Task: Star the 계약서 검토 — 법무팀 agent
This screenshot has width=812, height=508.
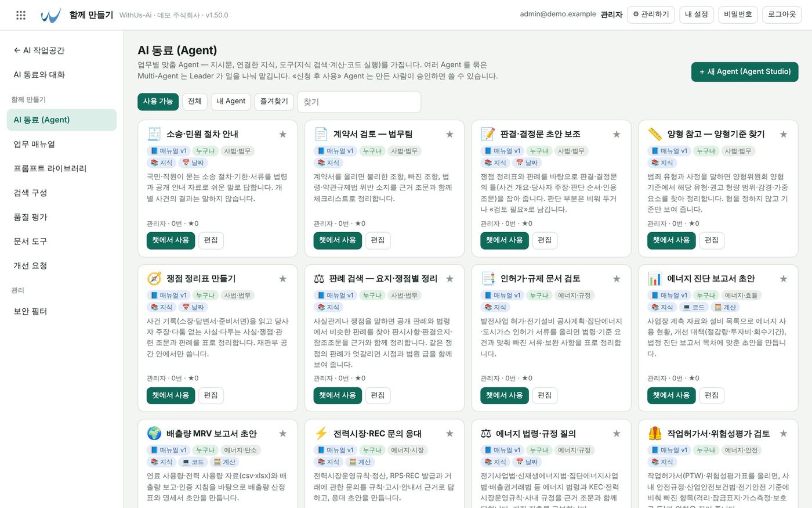Action: pyautogui.click(x=449, y=134)
